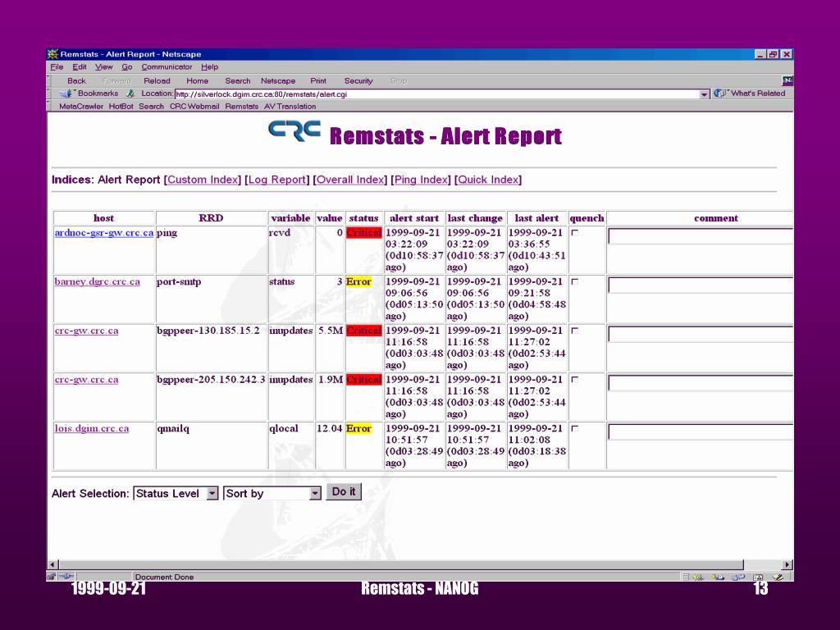Open the View menu
The image size is (840, 630).
click(x=104, y=67)
